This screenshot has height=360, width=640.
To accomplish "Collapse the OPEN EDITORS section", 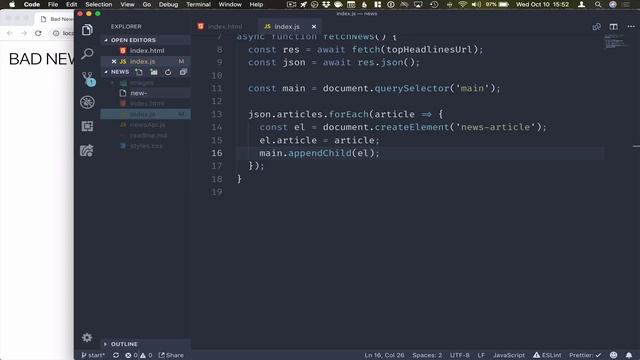I will coord(146,40).
